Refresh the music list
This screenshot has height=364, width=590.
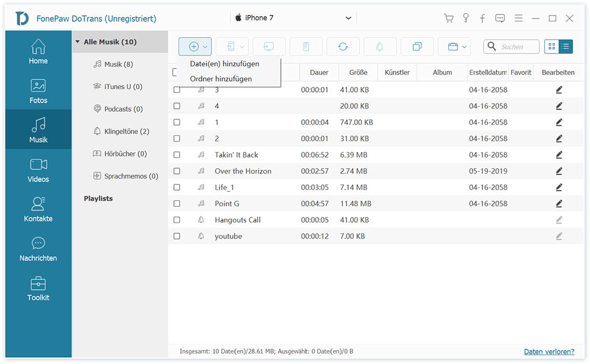(343, 47)
